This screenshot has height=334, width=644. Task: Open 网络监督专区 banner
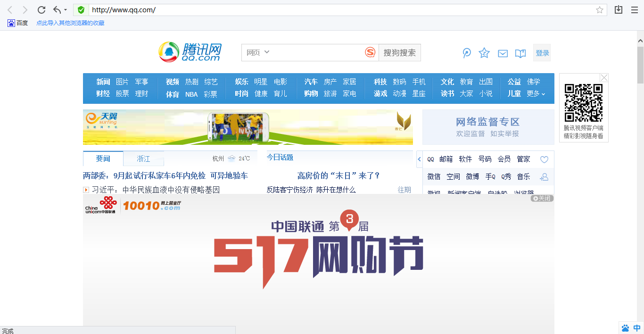coord(488,127)
